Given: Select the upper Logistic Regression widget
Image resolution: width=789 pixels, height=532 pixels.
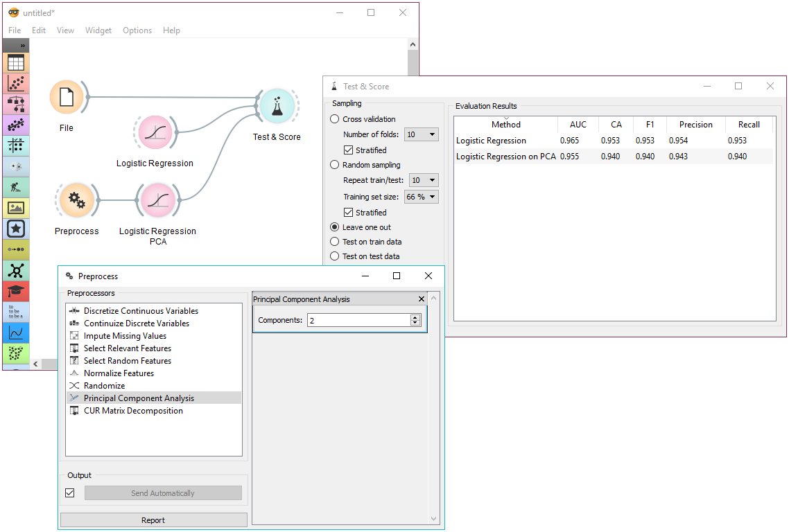Looking at the screenshot, I should pyautogui.click(x=155, y=132).
